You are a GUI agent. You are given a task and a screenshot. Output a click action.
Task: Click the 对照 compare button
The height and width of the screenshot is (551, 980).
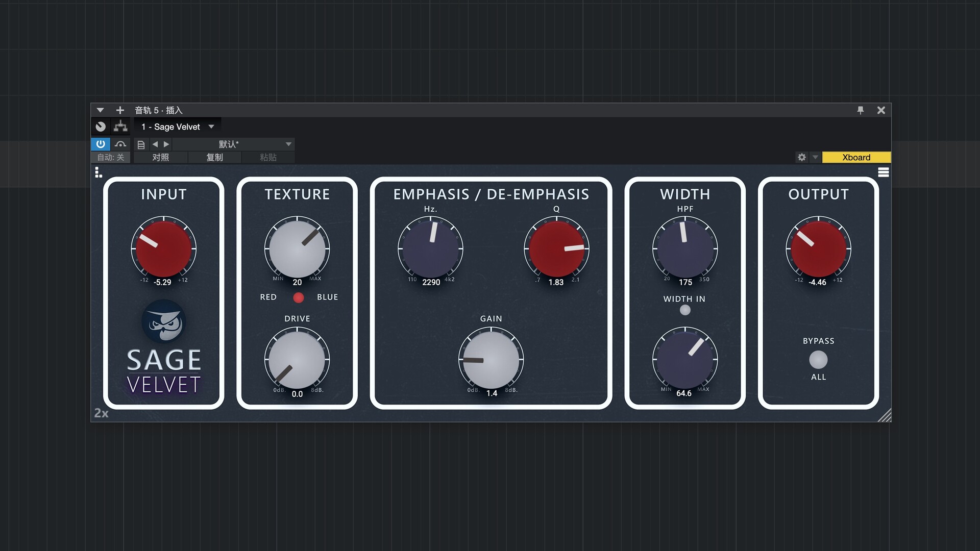[160, 157]
